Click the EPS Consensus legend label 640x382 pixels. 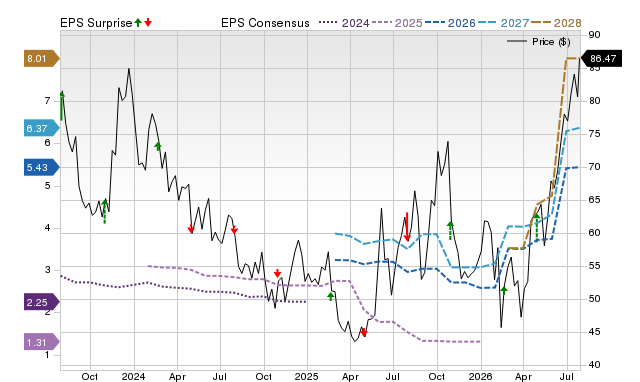265,23
